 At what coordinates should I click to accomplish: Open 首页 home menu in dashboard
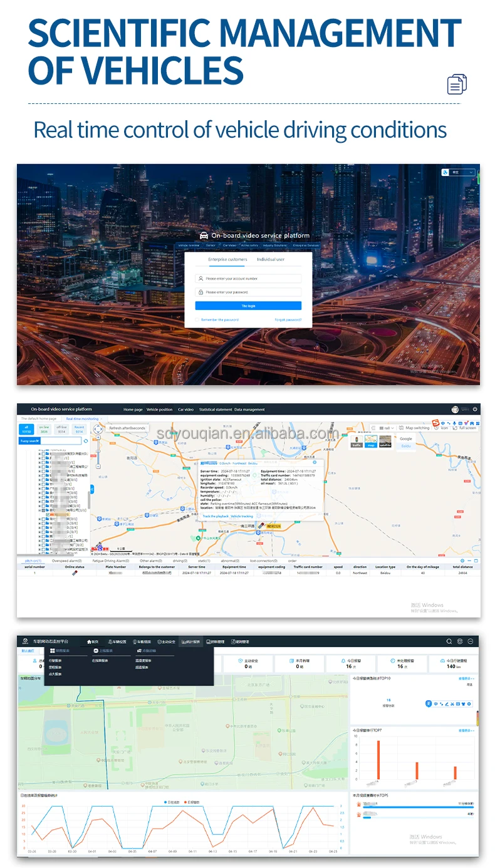pyautogui.click(x=93, y=641)
